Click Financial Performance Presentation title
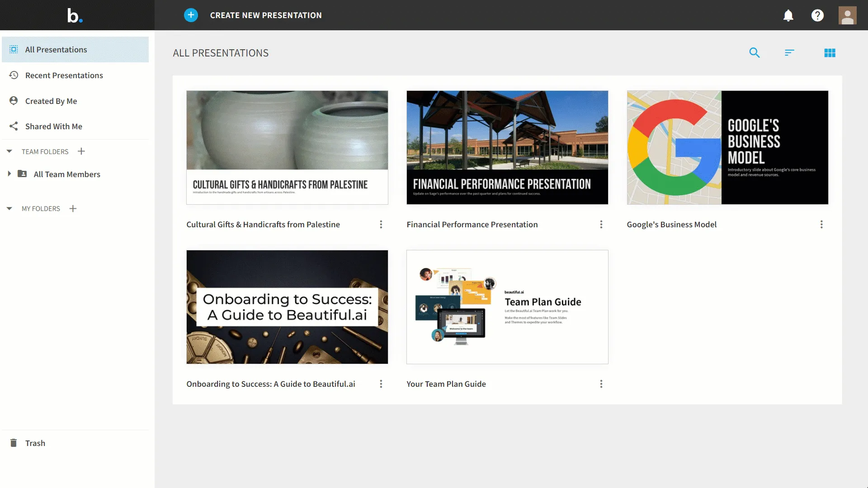This screenshot has width=868, height=488. tap(472, 225)
